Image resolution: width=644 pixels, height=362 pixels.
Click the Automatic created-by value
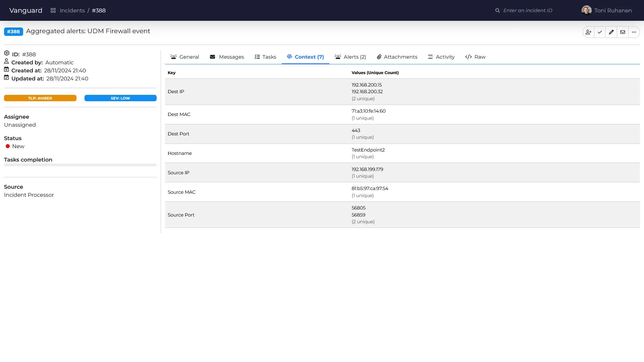59,63
